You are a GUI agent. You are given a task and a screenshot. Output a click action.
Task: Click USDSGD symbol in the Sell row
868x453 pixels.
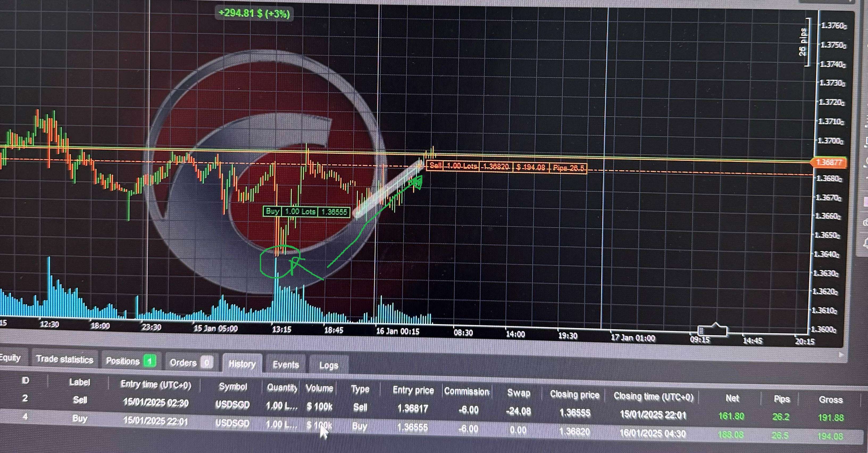[x=232, y=405]
